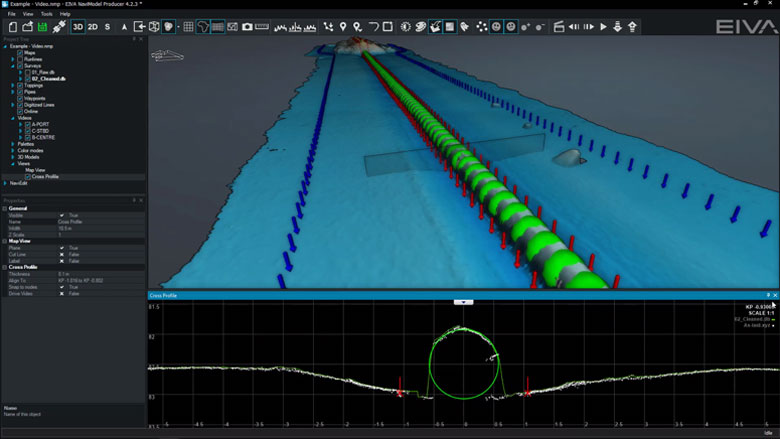The image size is (780, 439).
Task: Expand the NaviEdit tree node
Action: point(5,183)
